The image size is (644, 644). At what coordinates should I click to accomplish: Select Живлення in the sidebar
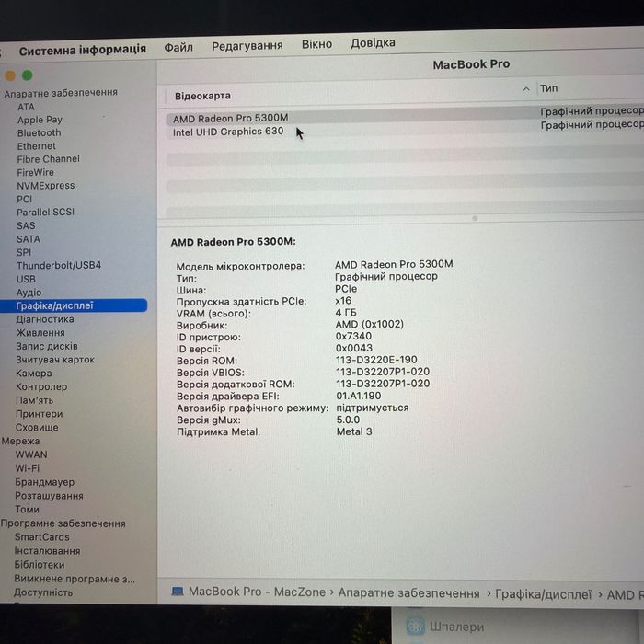(40, 333)
